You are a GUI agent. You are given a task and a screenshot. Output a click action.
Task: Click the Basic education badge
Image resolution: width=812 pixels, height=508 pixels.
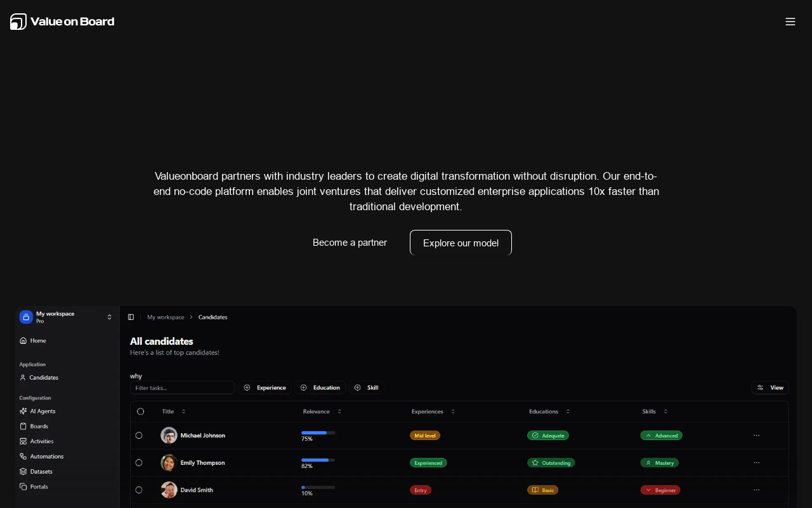pyautogui.click(x=543, y=490)
